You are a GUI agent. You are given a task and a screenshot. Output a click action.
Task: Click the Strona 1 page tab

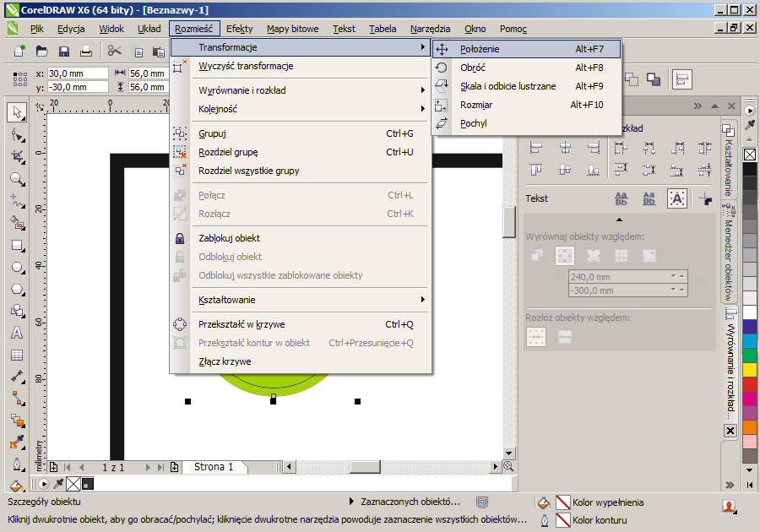click(x=214, y=467)
